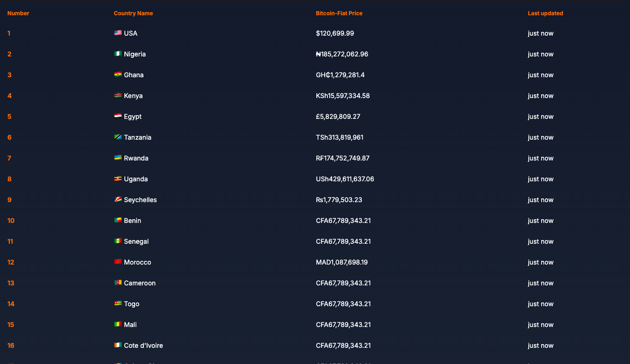This screenshot has width=630, height=364.
Task: Select the Cote d'Ivoire row name
Action: pos(143,345)
